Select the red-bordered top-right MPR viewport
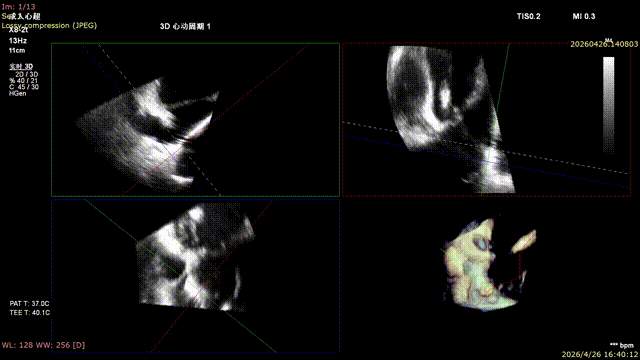The width and height of the screenshot is (640, 360). click(487, 120)
